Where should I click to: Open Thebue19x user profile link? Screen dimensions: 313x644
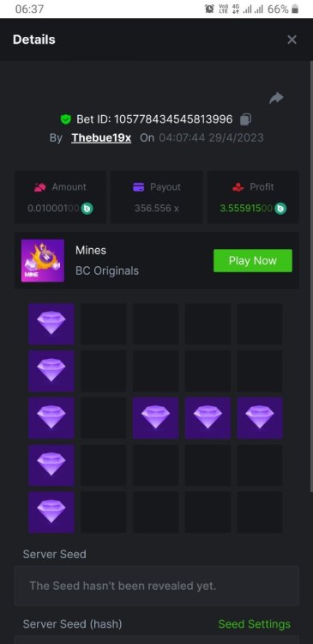point(101,137)
